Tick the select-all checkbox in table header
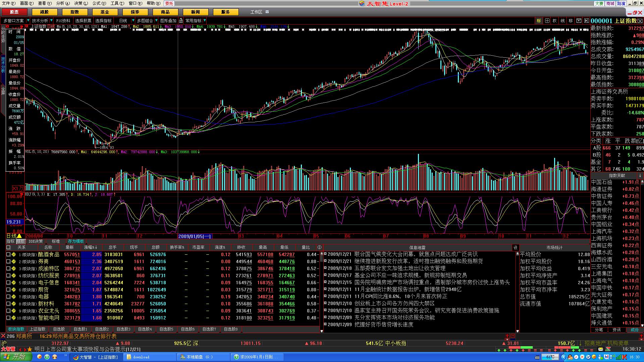The width and height of the screenshot is (644, 362). point(8,247)
